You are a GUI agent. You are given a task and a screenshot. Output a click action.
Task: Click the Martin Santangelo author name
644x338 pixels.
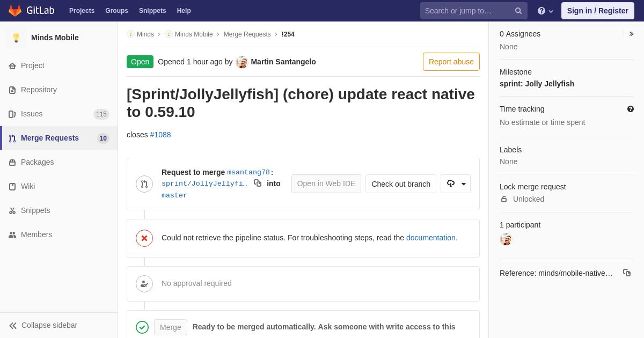[283, 62]
